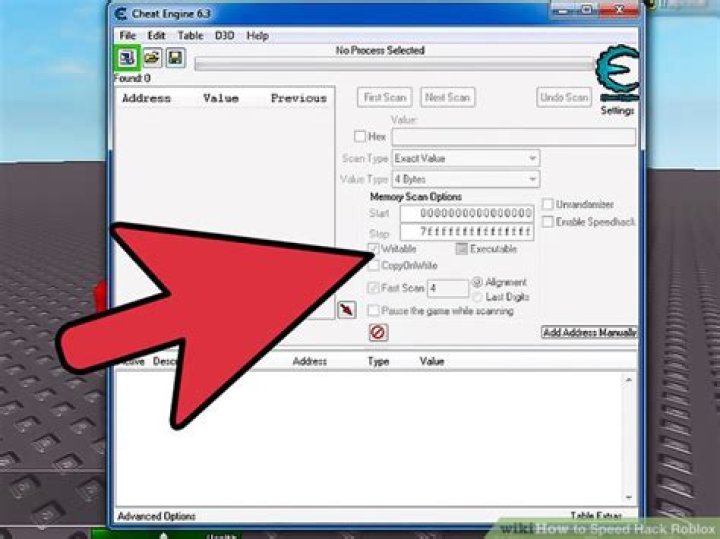Open the File menu
Viewport: 720px width, 539px height.
pos(127,36)
